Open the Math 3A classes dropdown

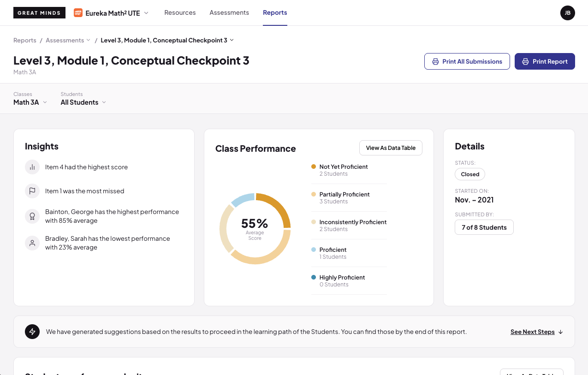coord(30,102)
